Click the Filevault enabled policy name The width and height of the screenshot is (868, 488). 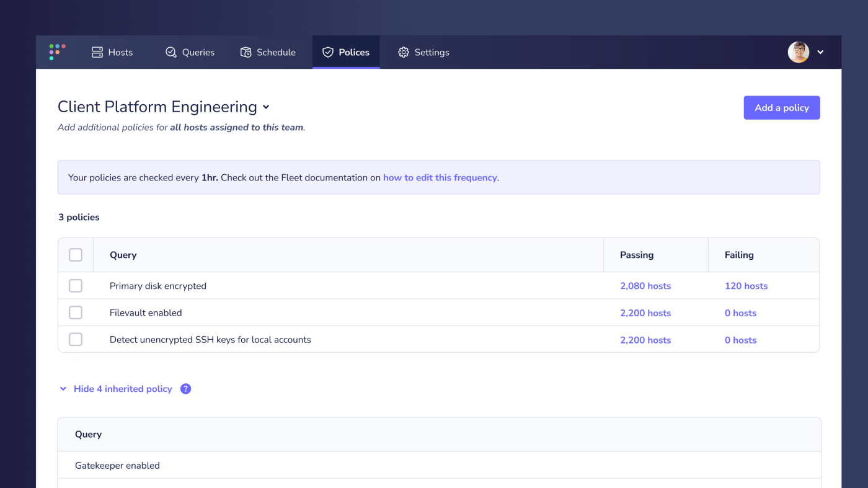tap(146, 313)
